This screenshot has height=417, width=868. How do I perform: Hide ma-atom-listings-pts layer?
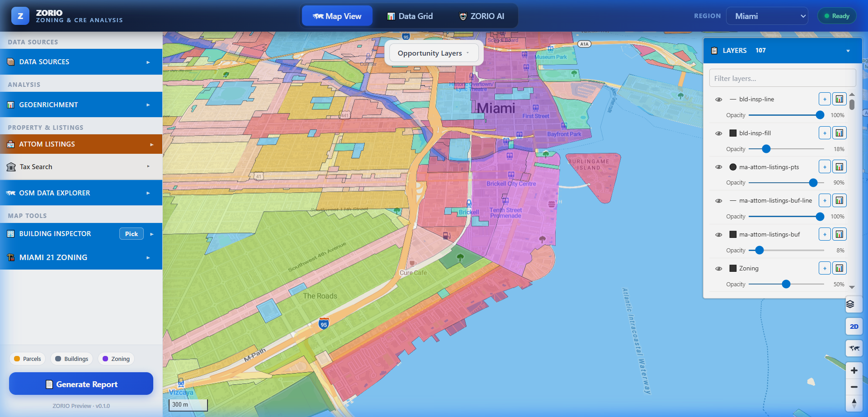pyautogui.click(x=718, y=167)
